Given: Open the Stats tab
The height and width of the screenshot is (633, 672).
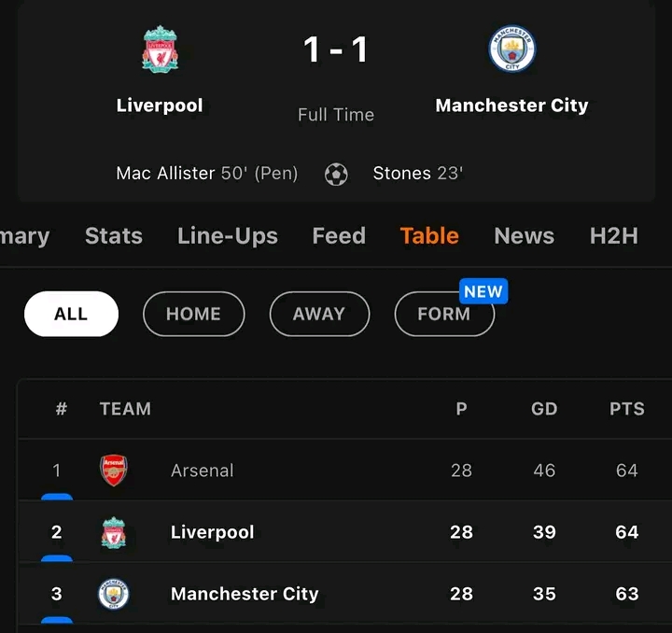Looking at the screenshot, I should [114, 236].
